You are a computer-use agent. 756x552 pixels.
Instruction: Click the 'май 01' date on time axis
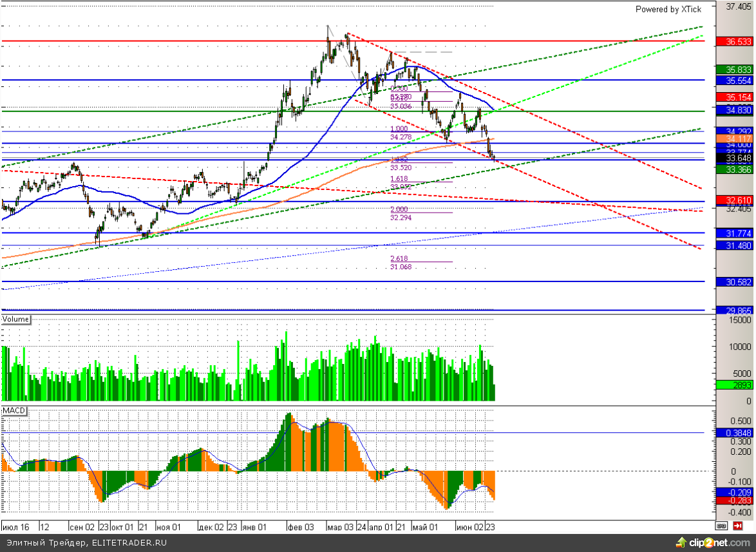click(425, 526)
